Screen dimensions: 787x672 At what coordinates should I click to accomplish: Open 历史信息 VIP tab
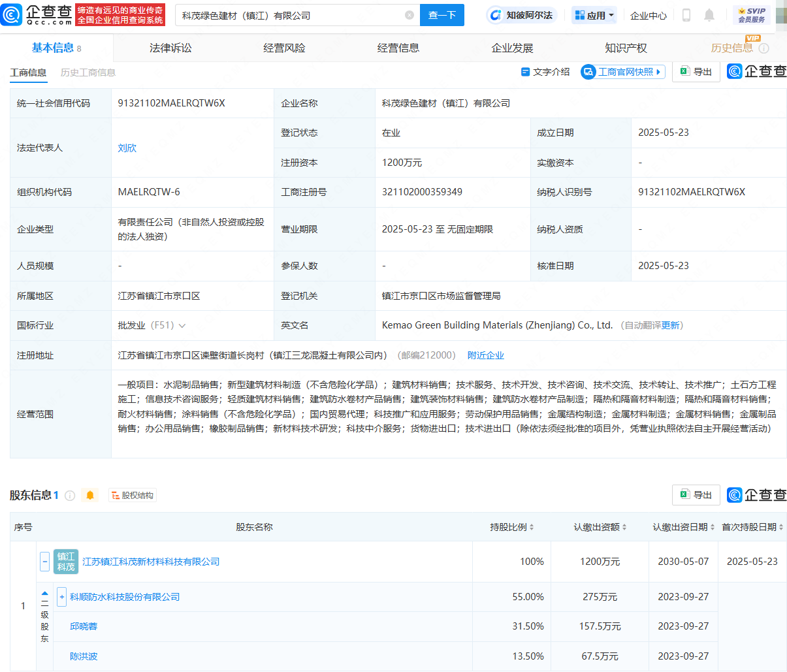(x=731, y=48)
